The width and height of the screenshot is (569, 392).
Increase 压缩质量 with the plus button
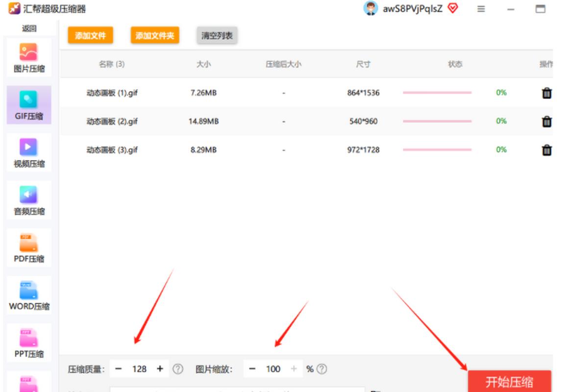coord(160,369)
